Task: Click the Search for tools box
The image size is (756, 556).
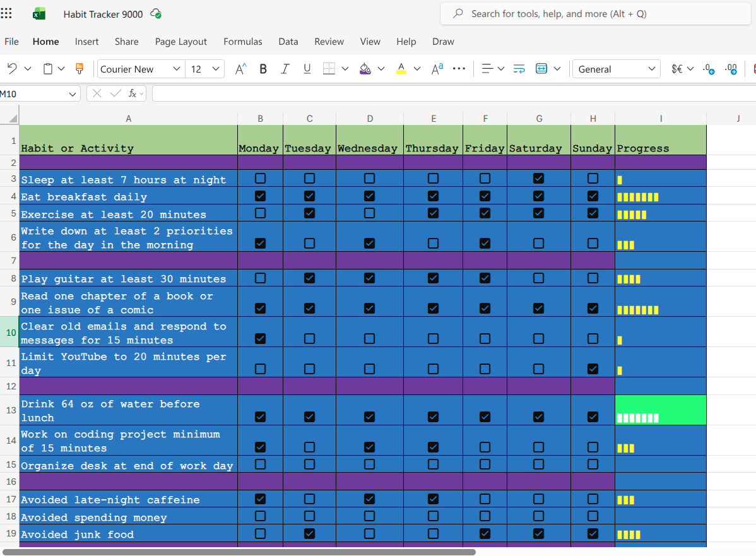Action: (596, 13)
